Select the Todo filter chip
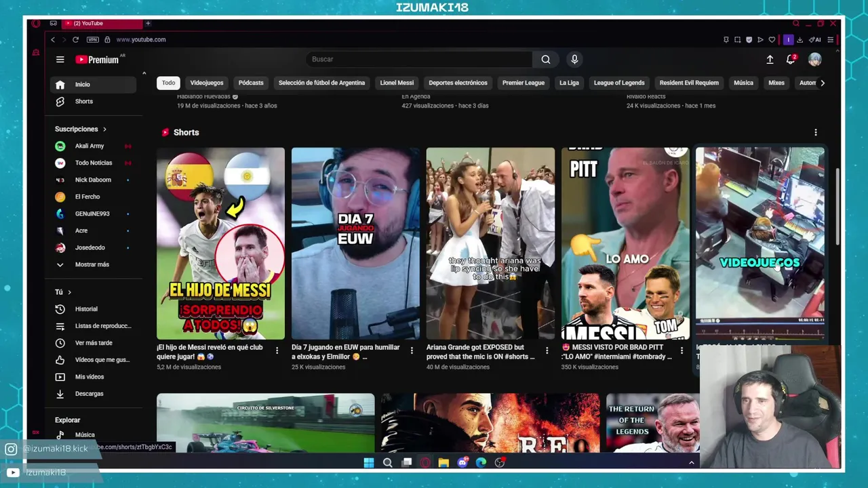The height and width of the screenshot is (488, 868). click(x=168, y=83)
